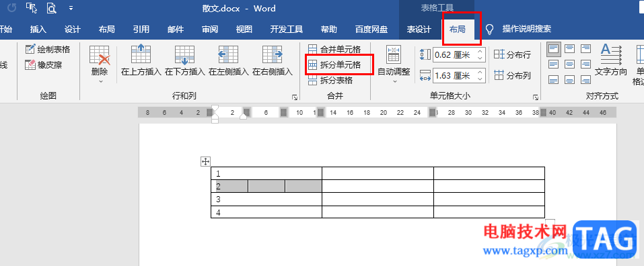This screenshot has height=266, width=644.
Task: Expand the AutoFit (自动调整) dropdown arrow
Action: pos(394,81)
